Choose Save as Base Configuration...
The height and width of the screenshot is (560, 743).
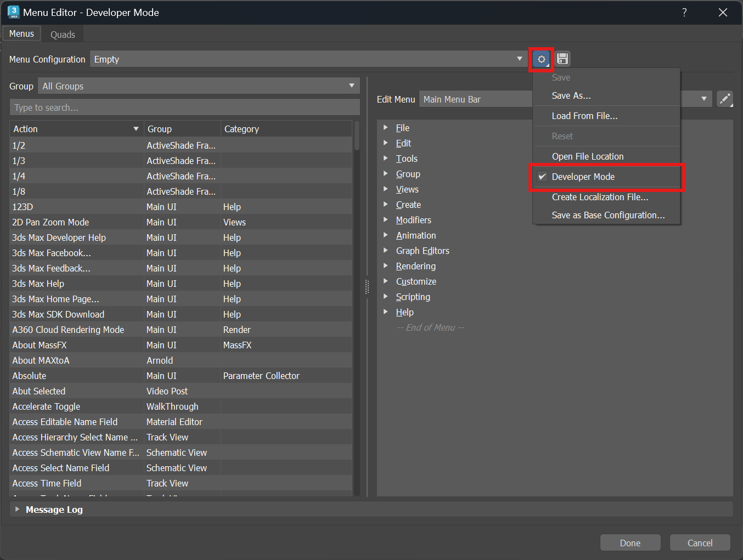point(607,215)
